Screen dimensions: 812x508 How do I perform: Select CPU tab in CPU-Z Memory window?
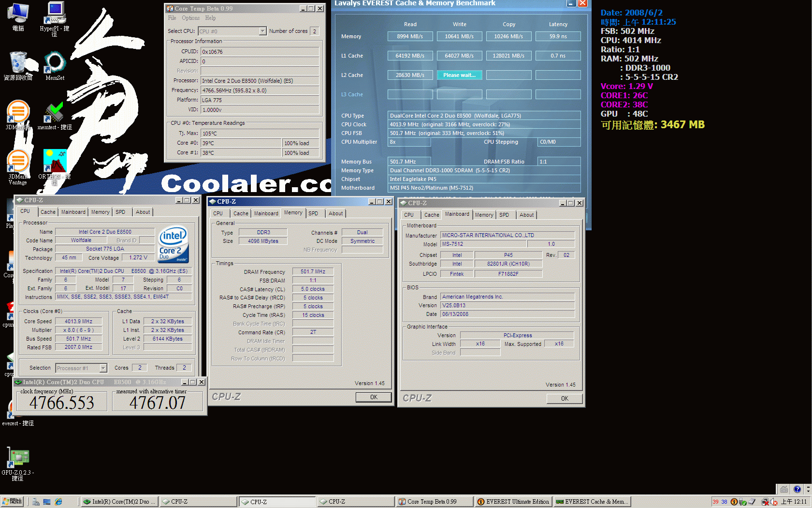(218, 213)
